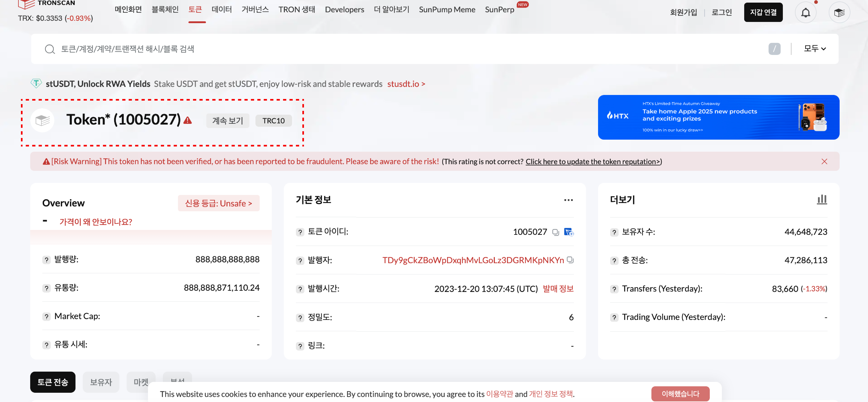Viewport: 868px width, 402px height.
Task: Click the token search input field
Action: [404, 49]
